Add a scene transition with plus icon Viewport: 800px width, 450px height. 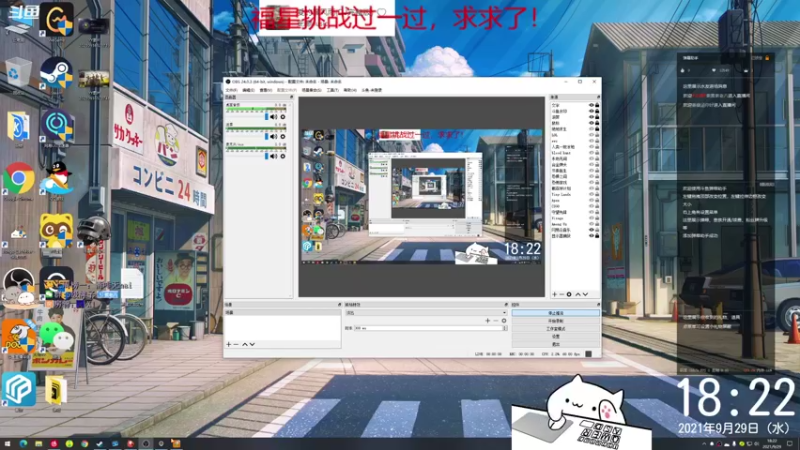487,321
